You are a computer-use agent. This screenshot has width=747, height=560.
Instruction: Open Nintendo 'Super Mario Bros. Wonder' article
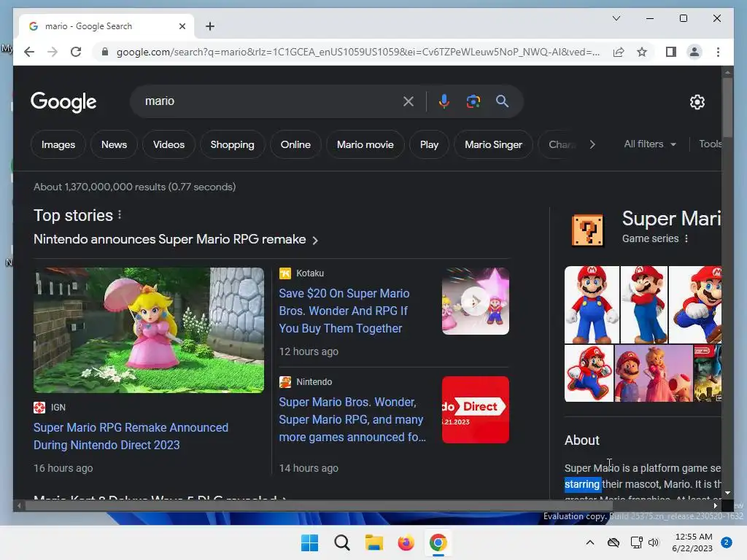[352, 419]
